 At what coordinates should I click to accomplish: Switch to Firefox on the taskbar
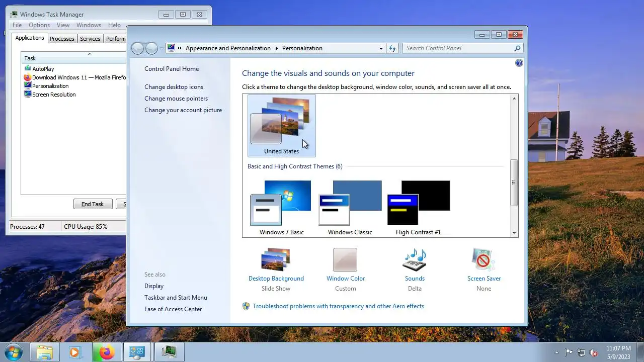tap(107, 352)
